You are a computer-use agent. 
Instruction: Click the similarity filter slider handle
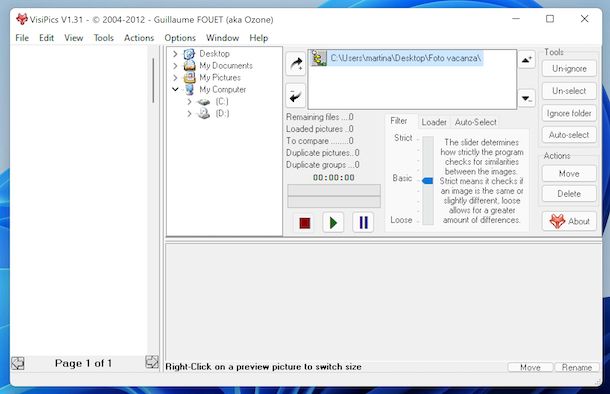pyautogui.click(x=428, y=180)
